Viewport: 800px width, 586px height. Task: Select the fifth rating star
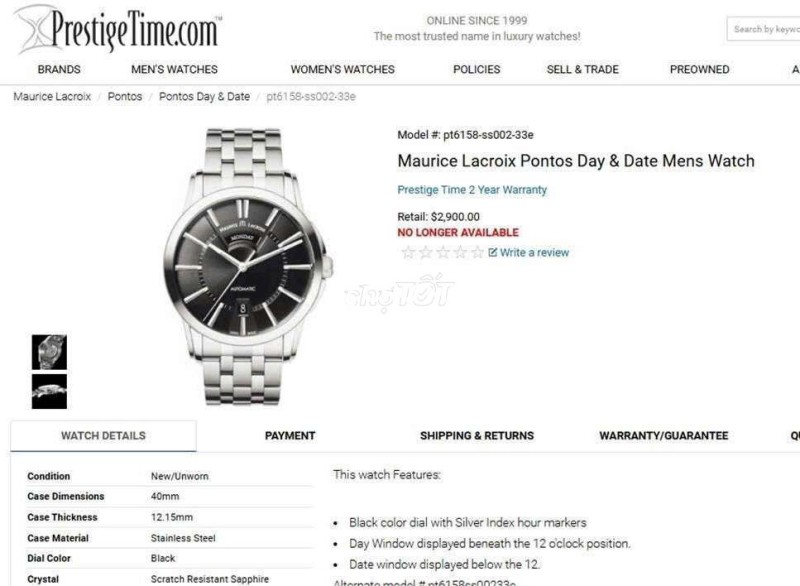tap(478, 252)
